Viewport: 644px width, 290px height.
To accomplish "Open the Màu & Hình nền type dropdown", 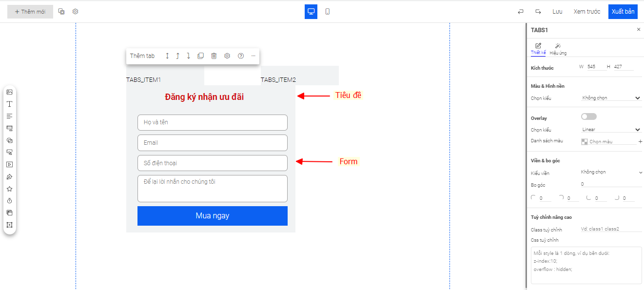I will coord(611,98).
